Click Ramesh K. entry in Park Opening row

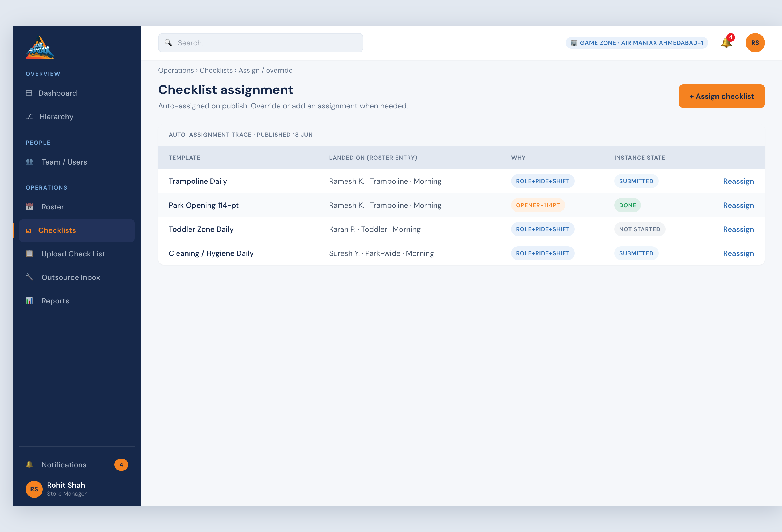point(385,205)
